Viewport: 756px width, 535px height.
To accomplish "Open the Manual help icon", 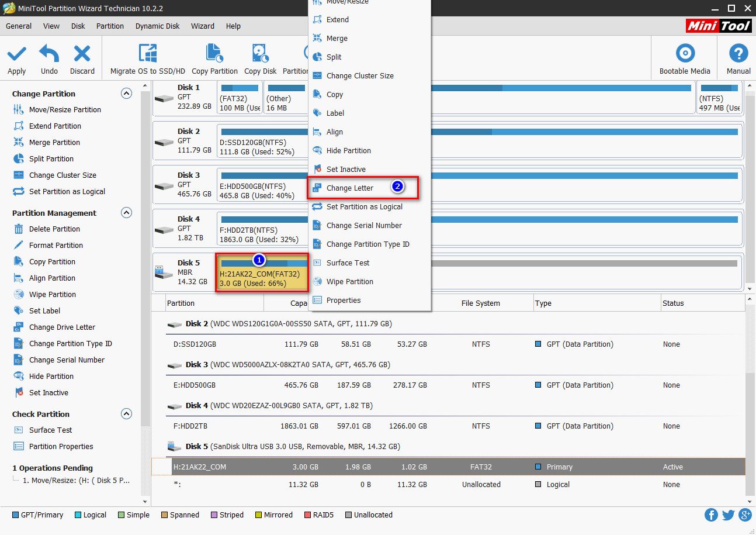I will tap(738, 54).
